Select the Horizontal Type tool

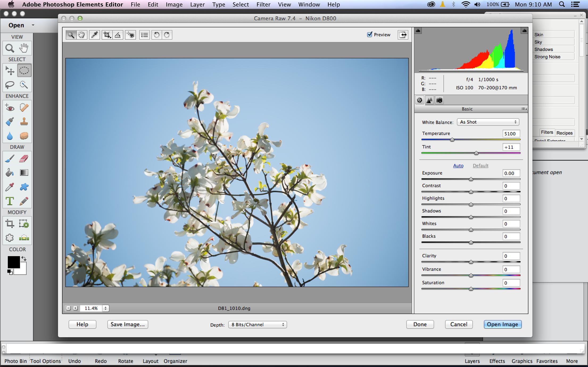(x=10, y=201)
